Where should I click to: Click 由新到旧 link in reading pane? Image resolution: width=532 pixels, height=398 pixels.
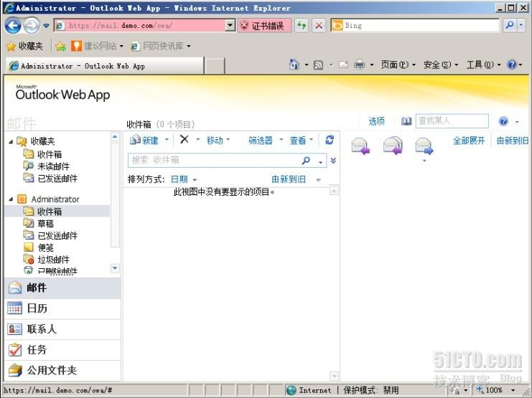click(513, 141)
